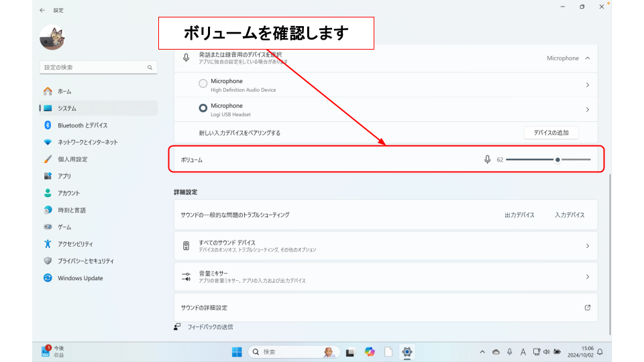Select Logi USB Headset microphone radio button

click(203, 108)
